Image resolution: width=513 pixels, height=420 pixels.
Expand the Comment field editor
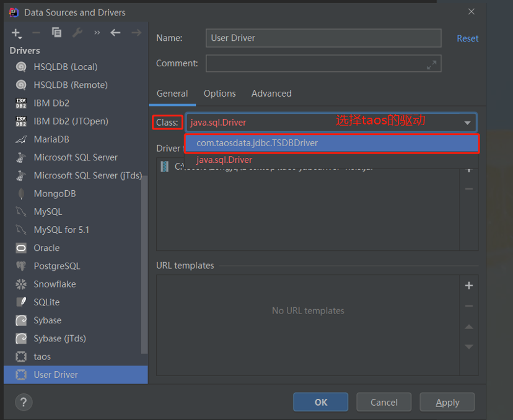432,65
